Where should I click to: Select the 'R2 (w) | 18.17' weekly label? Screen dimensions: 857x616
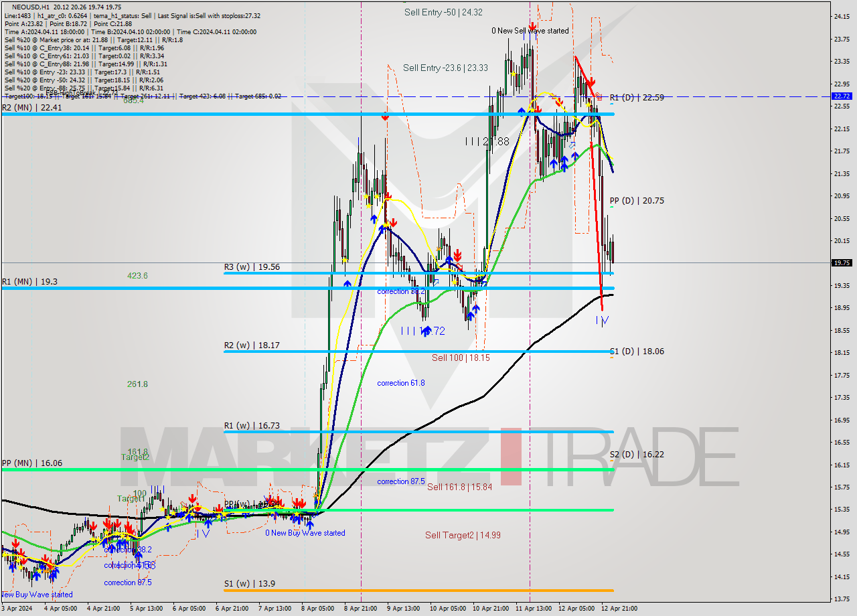click(252, 345)
